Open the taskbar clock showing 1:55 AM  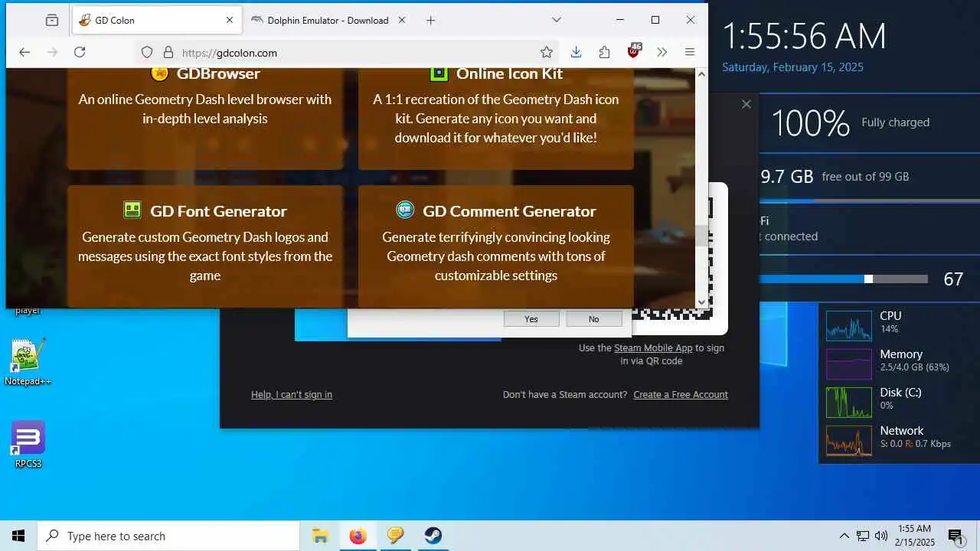click(914, 536)
